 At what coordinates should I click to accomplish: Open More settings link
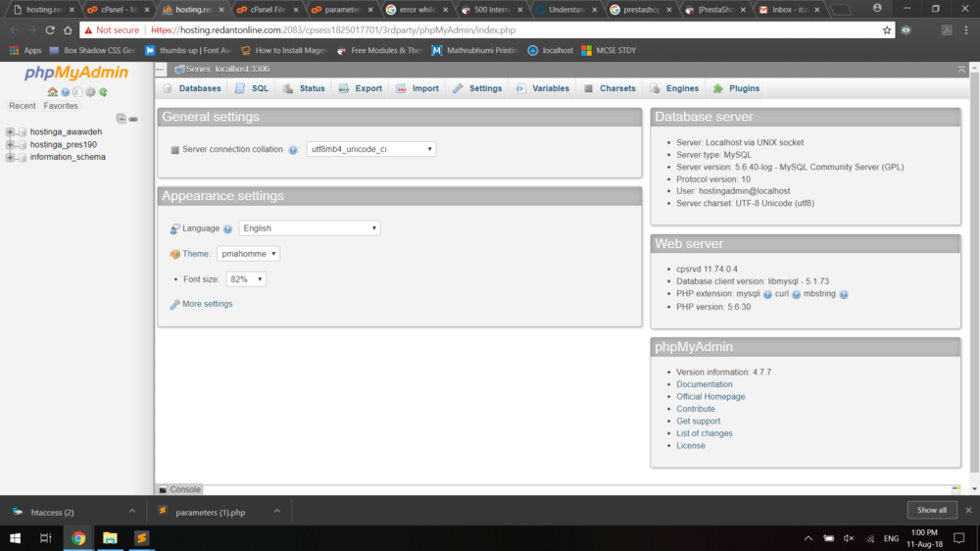(x=208, y=304)
